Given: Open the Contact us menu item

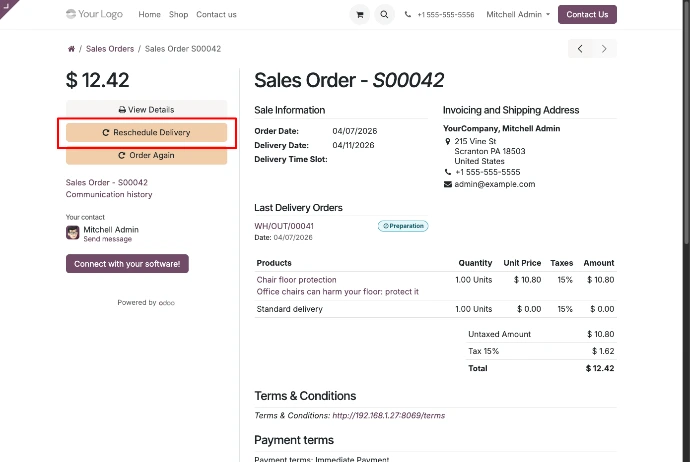Looking at the screenshot, I should tap(216, 15).
